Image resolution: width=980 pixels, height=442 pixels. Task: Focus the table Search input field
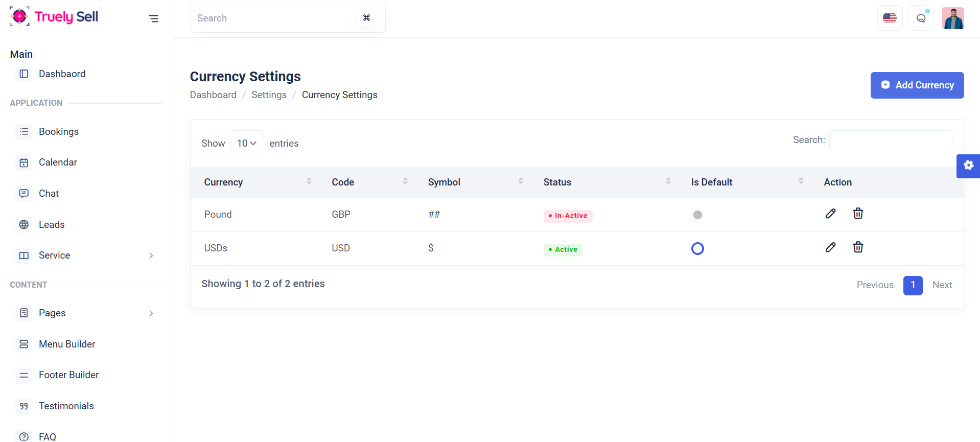pyautogui.click(x=890, y=141)
